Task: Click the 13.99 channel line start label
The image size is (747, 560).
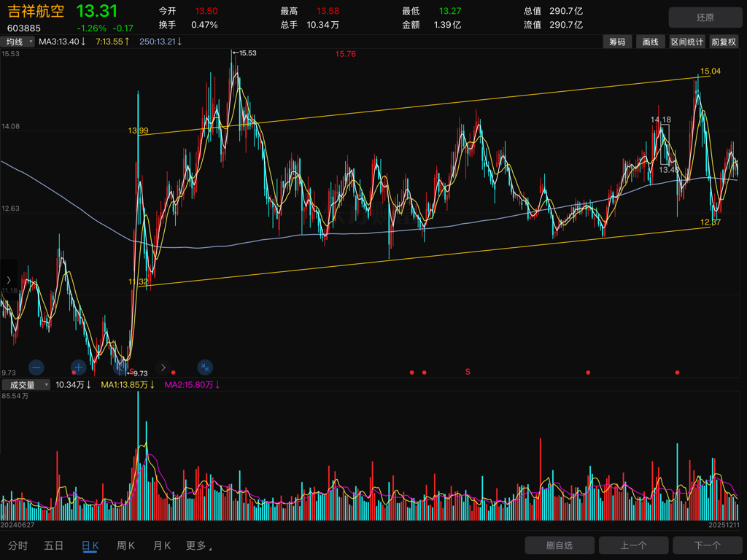Action: pos(138,131)
